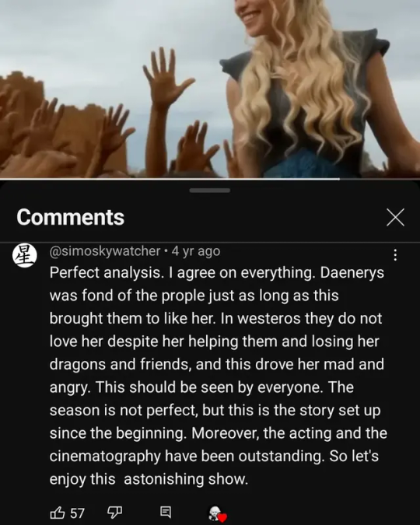
Task: Open the @simoskywatcher channel link
Action: click(105, 250)
